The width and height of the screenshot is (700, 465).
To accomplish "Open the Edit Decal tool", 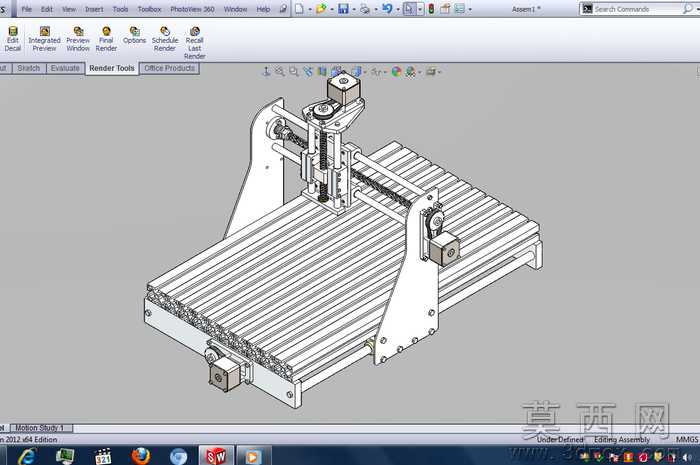I will pos(12,39).
